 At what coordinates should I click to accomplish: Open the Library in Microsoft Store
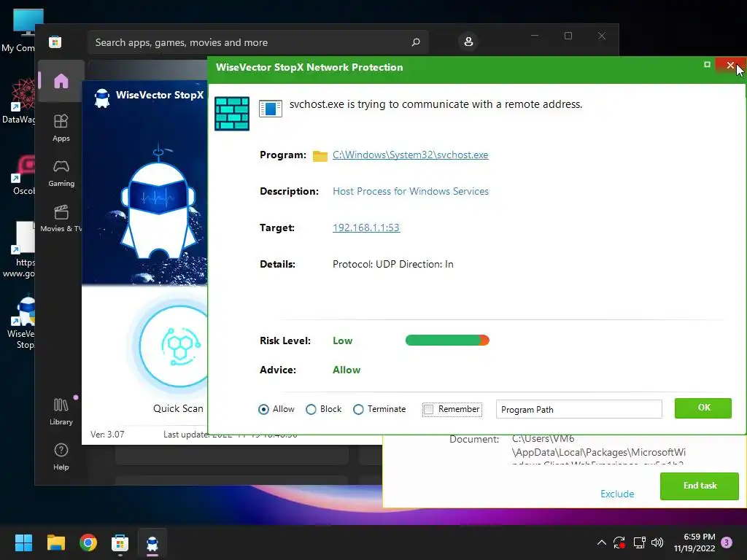pyautogui.click(x=61, y=412)
